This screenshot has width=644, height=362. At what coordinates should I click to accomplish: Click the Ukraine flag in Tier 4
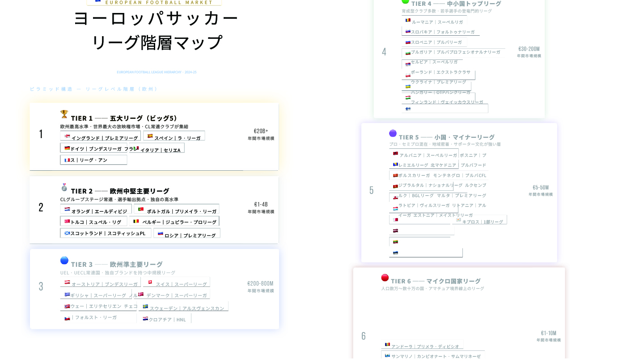408,86
